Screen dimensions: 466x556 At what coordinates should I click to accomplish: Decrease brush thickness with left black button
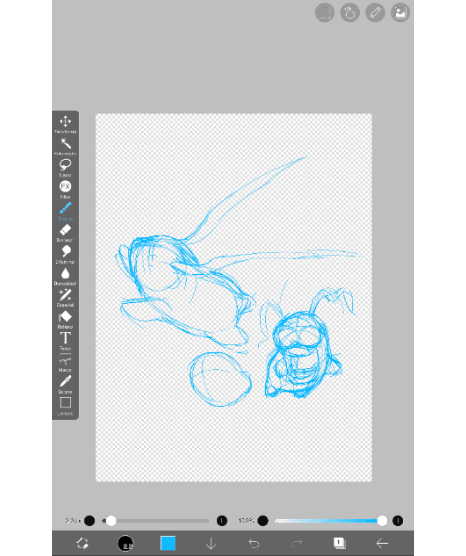89,521
